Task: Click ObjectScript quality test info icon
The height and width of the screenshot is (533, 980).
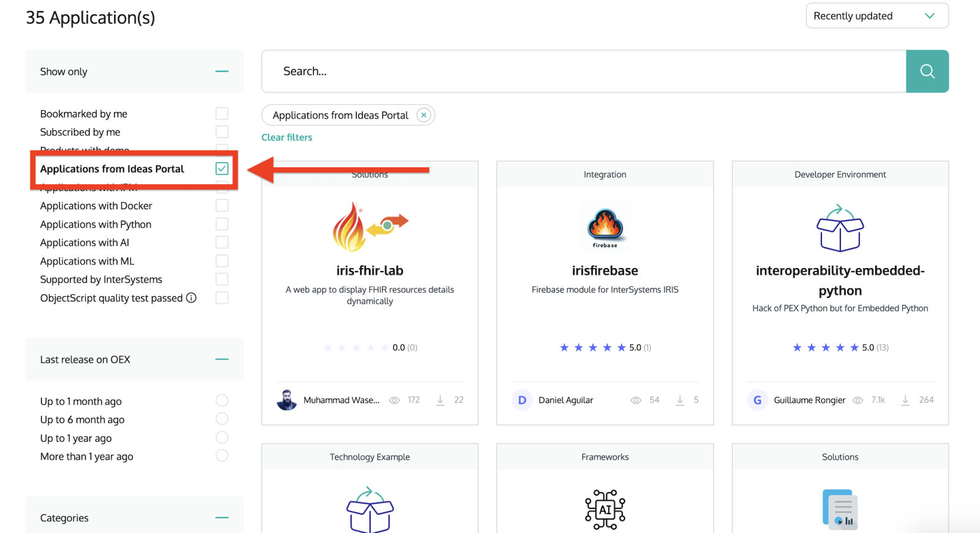Action: pos(191,298)
